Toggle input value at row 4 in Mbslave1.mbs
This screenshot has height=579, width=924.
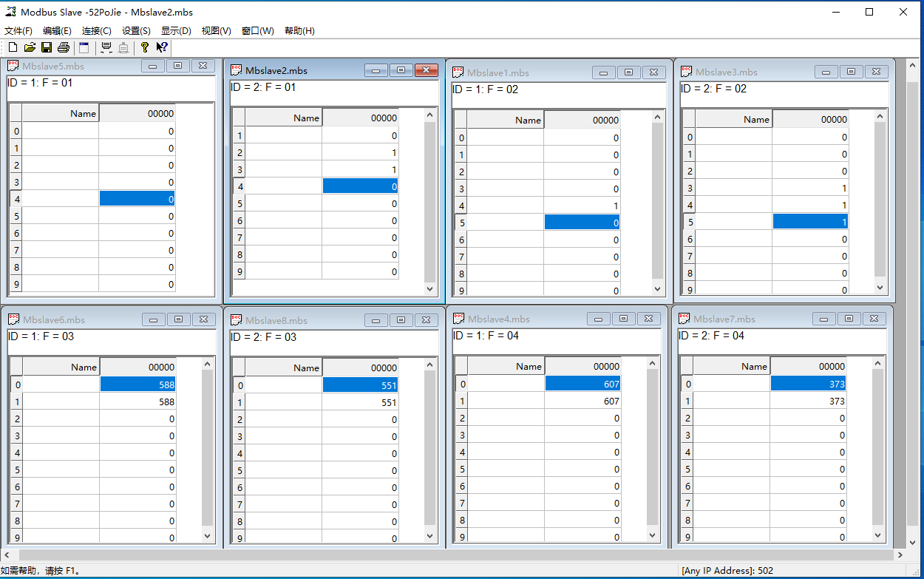(581, 206)
